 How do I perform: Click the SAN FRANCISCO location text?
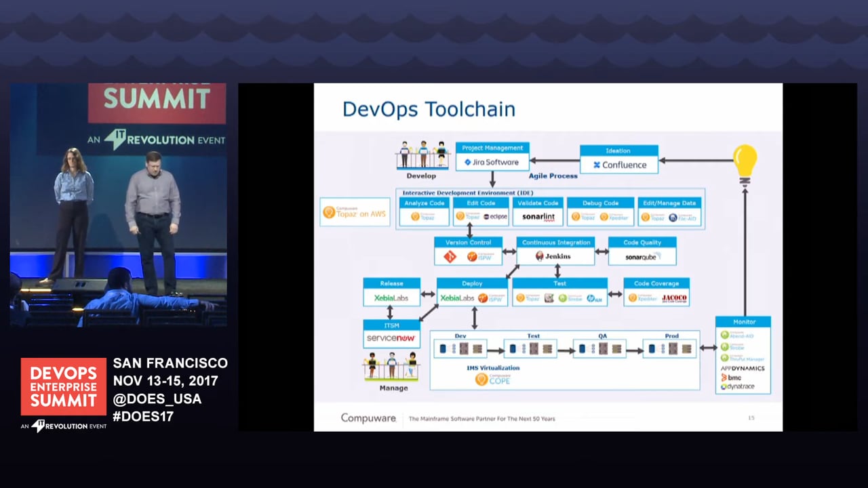point(170,363)
